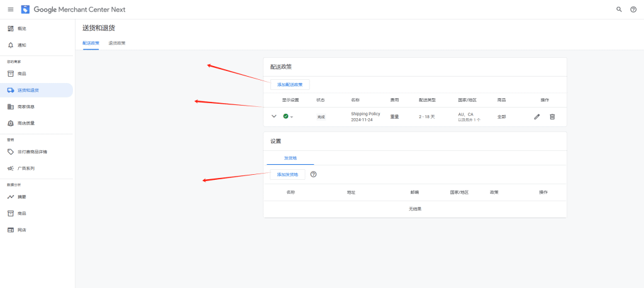Screen dimensions: 644x288
Task: Open the hamburger main menu
Action: pyautogui.click(x=11, y=9)
